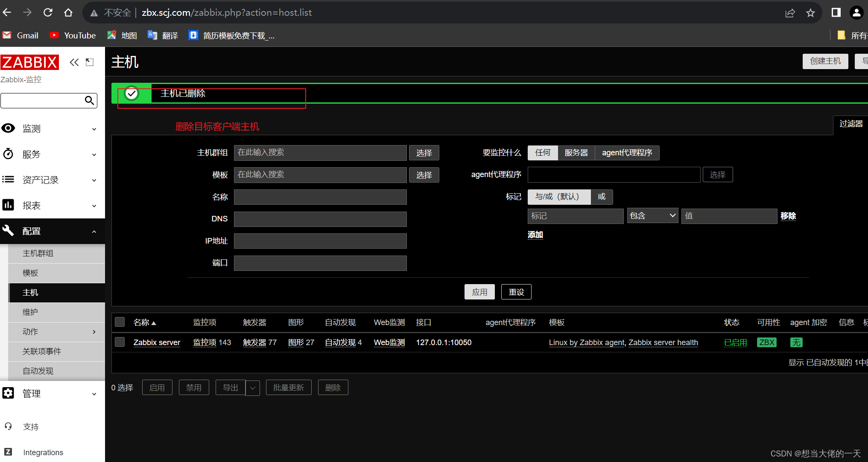Open 关联项事件 in the sidebar
868x462 pixels.
[x=57, y=352]
